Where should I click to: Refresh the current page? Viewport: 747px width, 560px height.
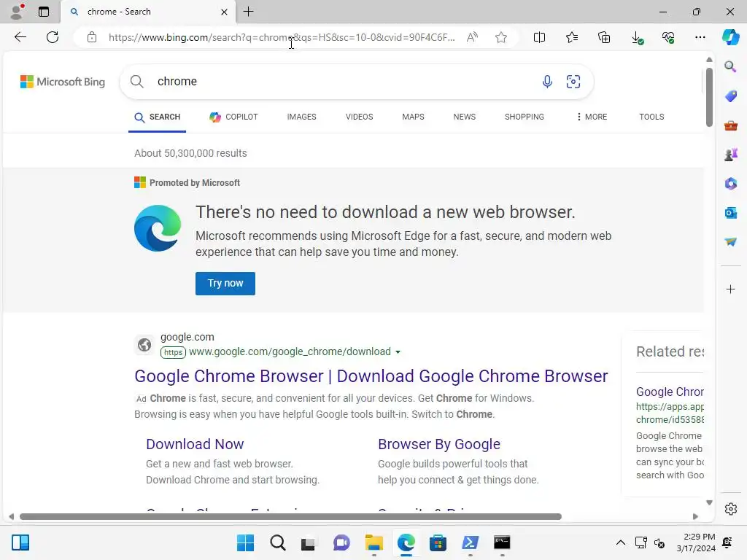coord(53,37)
